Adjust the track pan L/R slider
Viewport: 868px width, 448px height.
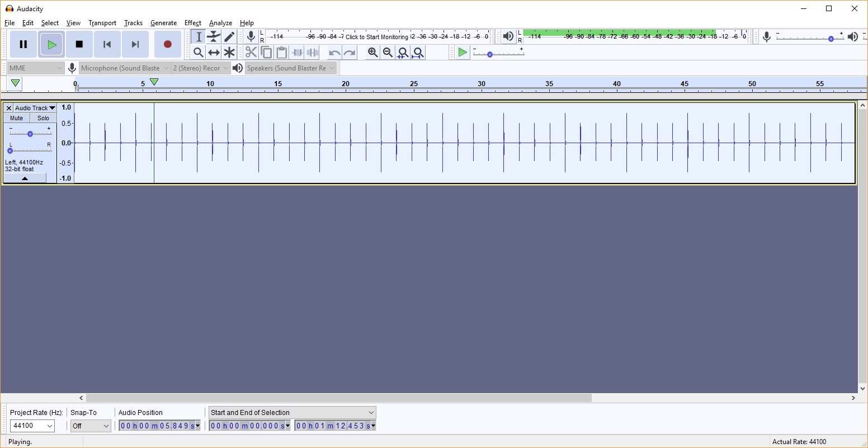(30, 150)
